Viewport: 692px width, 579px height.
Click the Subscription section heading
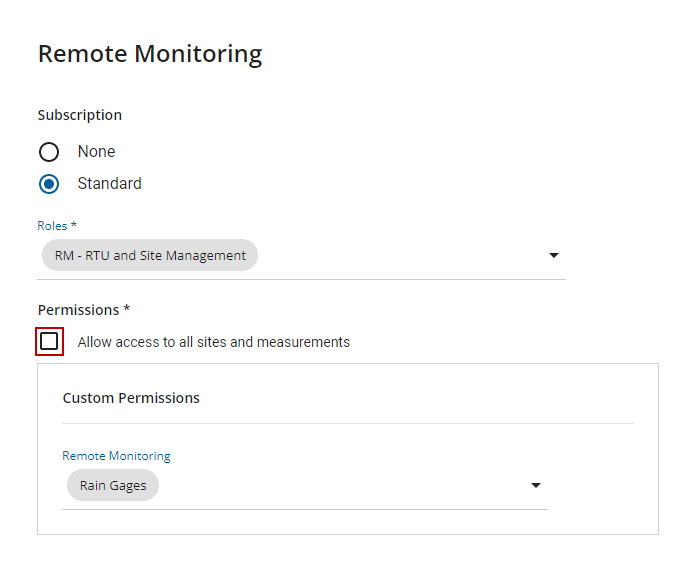coord(80,115)
